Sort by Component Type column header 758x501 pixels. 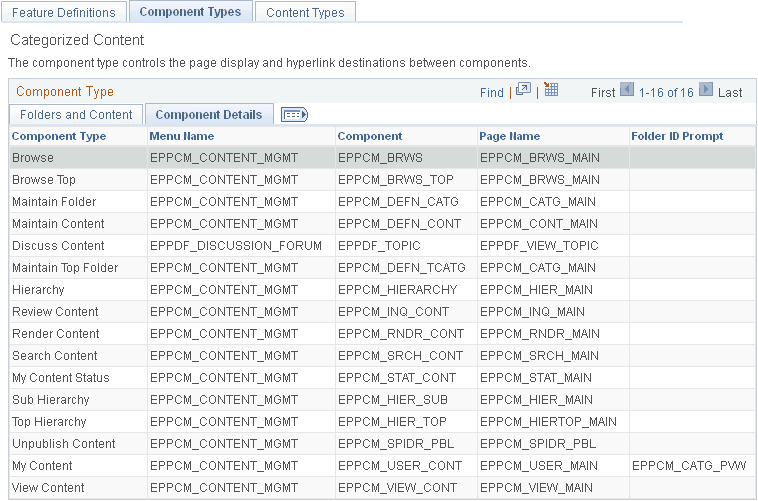click(59, 136)
